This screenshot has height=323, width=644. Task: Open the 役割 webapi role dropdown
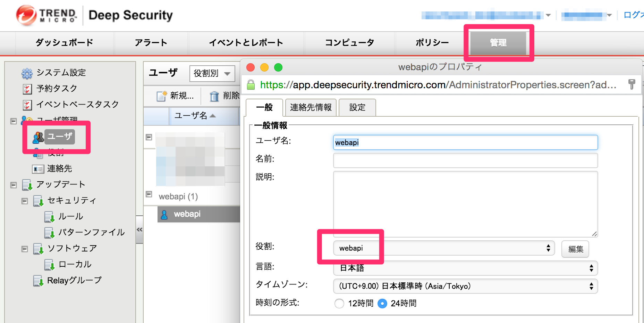pyautogui.click(x=444, y=248)
